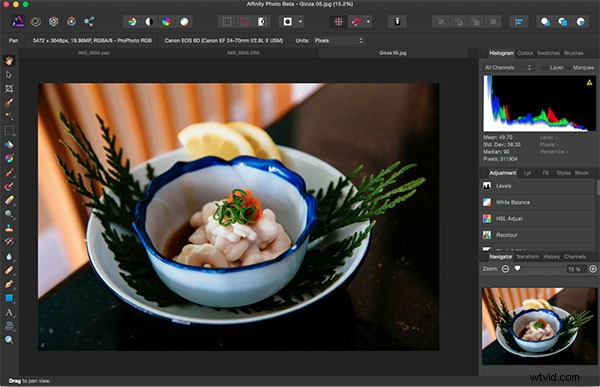Select the Flood Fill bucket tool

9,144
